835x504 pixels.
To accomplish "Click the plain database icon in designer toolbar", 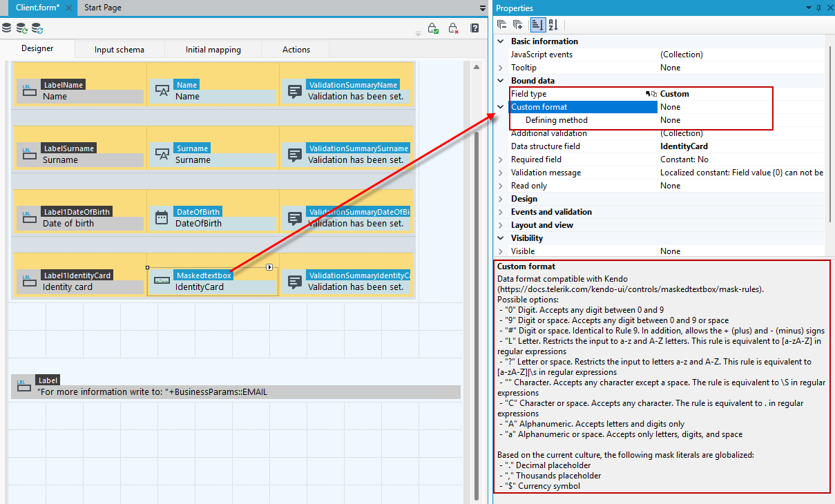I will [x=7, y=28].
